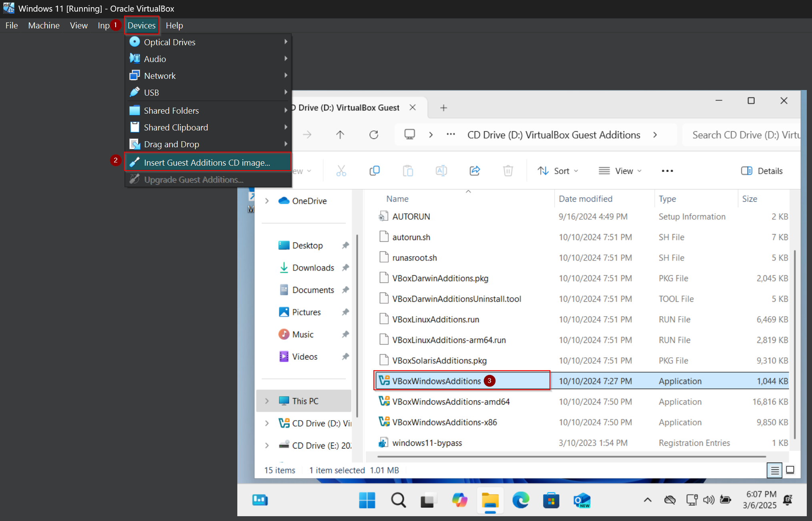Screen dimensions: 812x521
Task: Open the Devices menu
Action: pyautogui.click(x=142, y=25)
